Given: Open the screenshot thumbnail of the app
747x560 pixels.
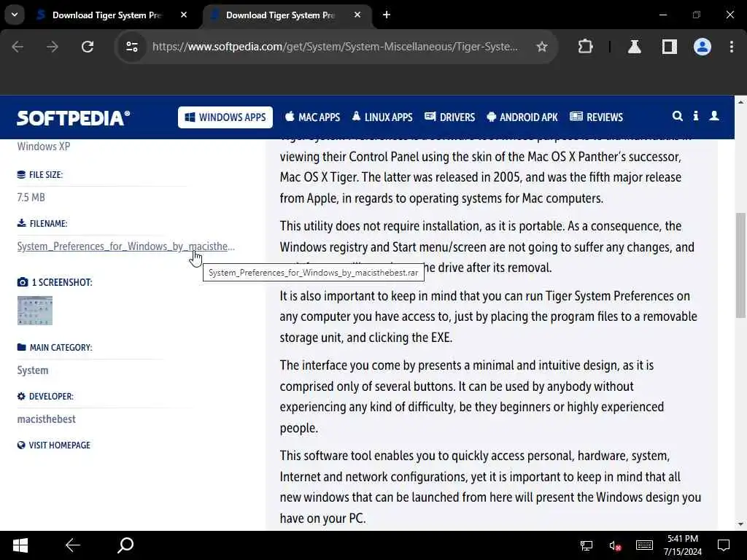Looking at the screenshot, I should tap(35, 311).
